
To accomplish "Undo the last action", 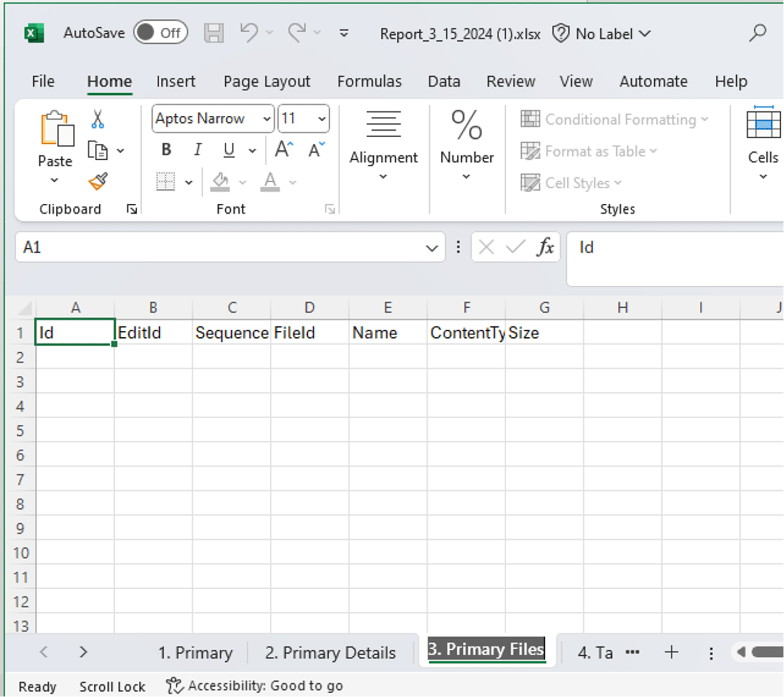I will tap(249, 33).
